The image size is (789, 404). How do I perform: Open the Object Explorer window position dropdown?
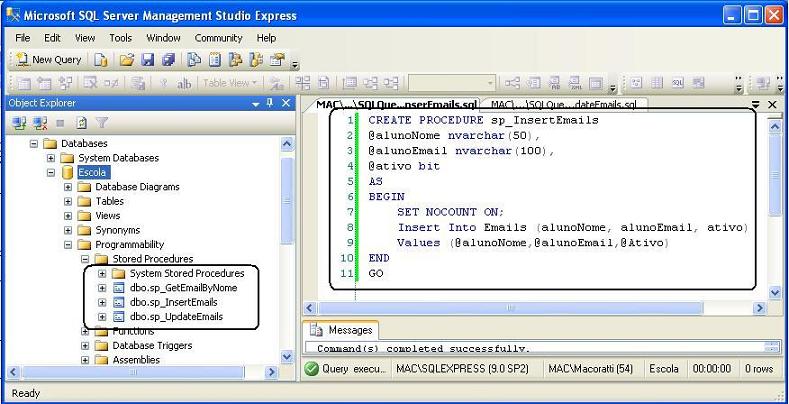tap(256, 104)
